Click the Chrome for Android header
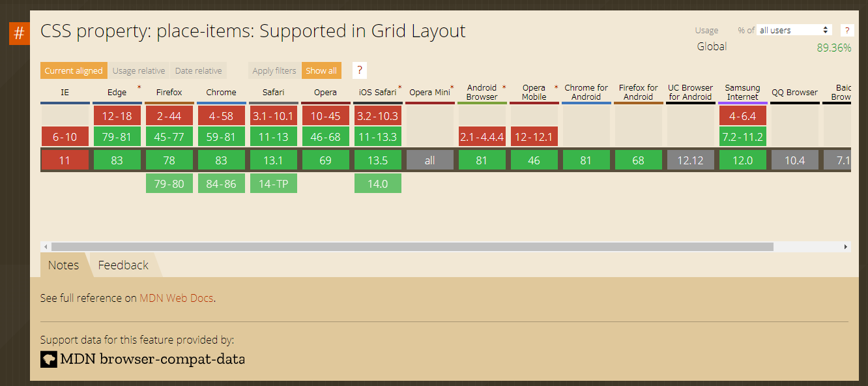The height and width of the screenshot is (386, 868). 586,93
